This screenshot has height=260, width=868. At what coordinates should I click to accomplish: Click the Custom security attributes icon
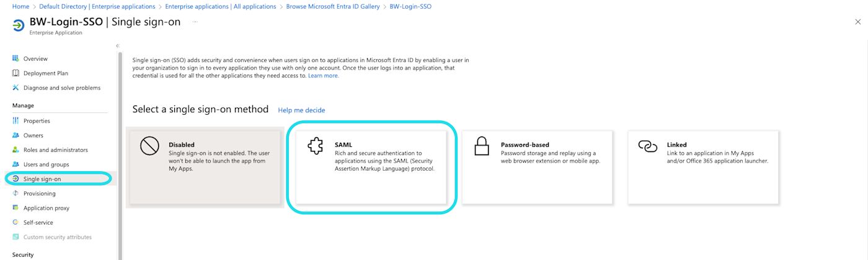click(x=15, y=237)
